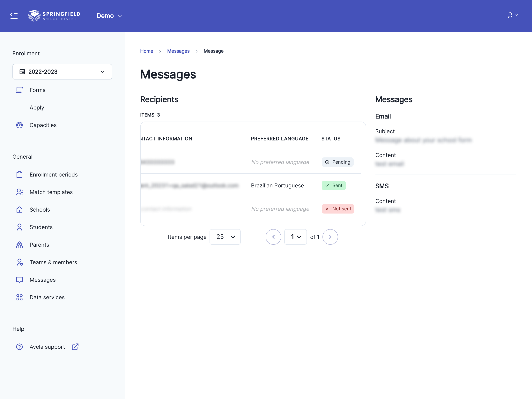532x399 pixels.
Task: Click the Capacities gauge icon
Action: (x=19, y=125)
